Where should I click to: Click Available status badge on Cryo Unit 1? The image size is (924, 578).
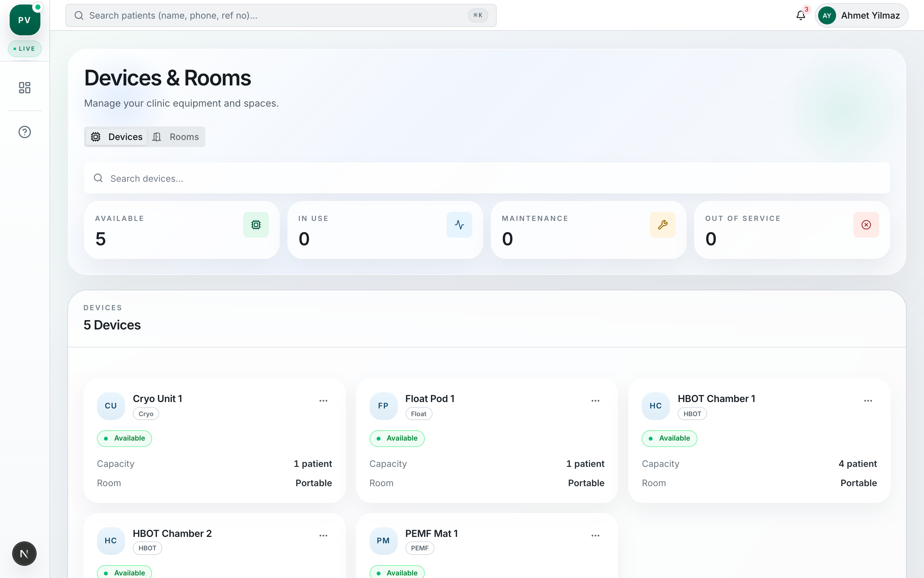[x=124, y=438]
